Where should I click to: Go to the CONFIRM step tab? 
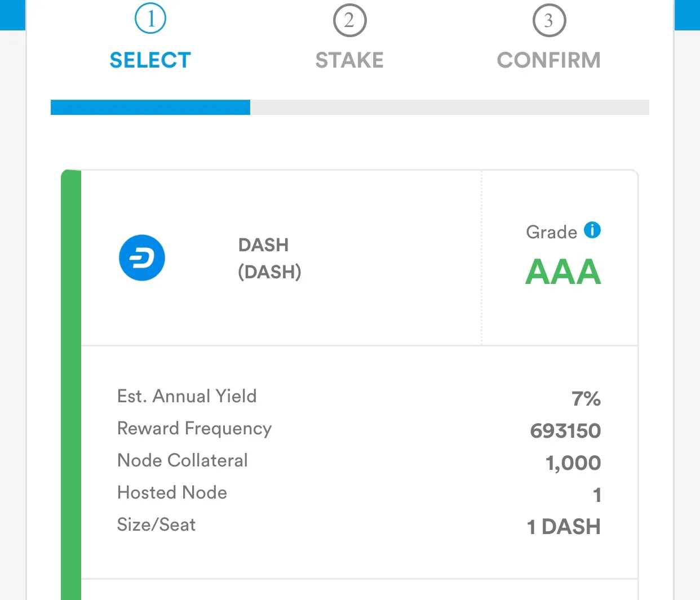(549, 60)
